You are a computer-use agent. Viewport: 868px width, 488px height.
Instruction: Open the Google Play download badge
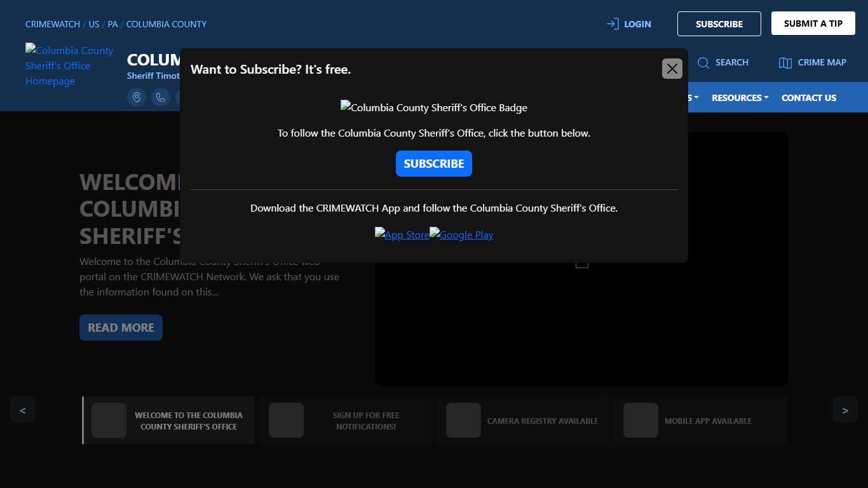coord(461,234)
